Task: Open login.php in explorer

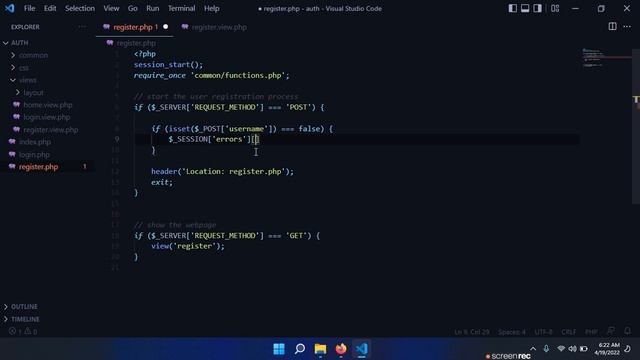Action: (x=34, y=155)
